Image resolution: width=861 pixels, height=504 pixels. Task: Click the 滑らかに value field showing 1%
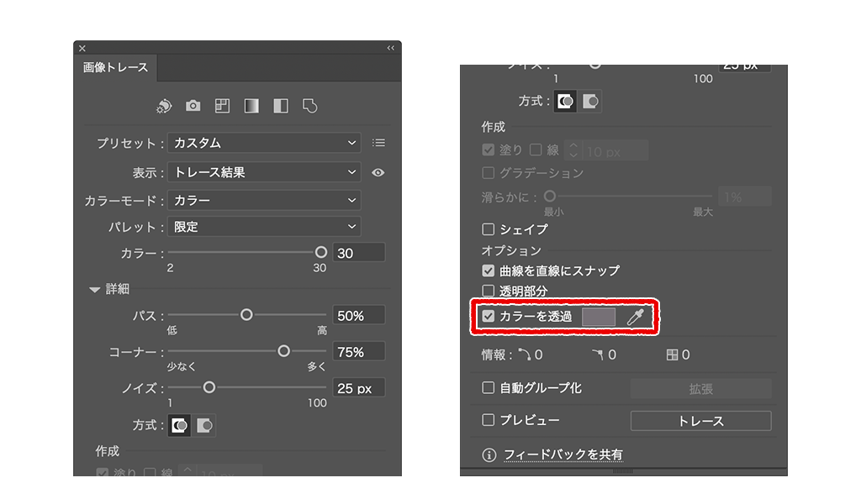click(745, 197)
